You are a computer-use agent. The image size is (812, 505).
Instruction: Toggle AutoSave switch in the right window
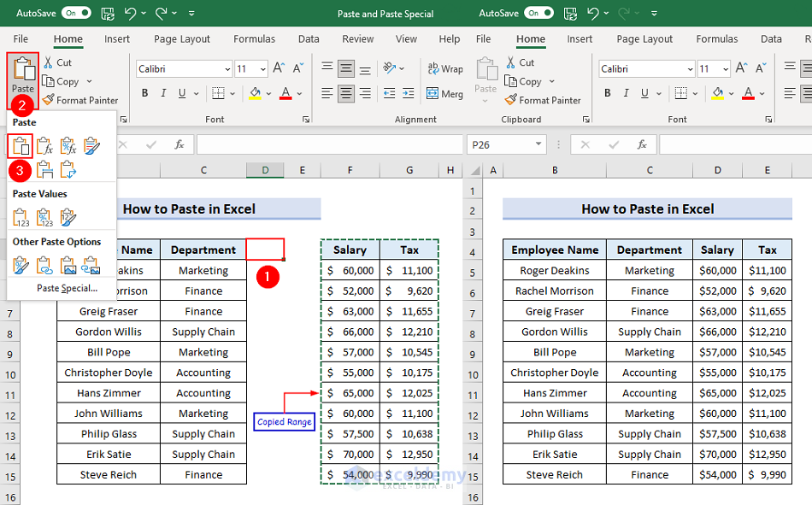point(538,14)
